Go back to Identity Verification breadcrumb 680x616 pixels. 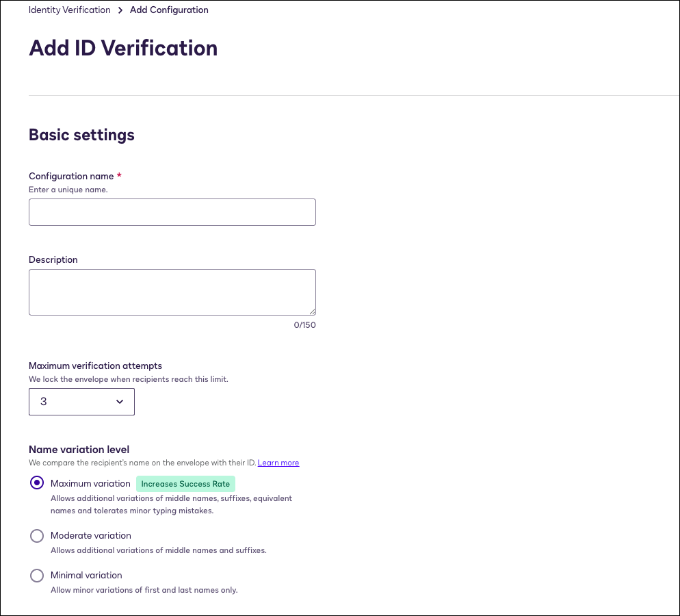[x=69, y=10]
